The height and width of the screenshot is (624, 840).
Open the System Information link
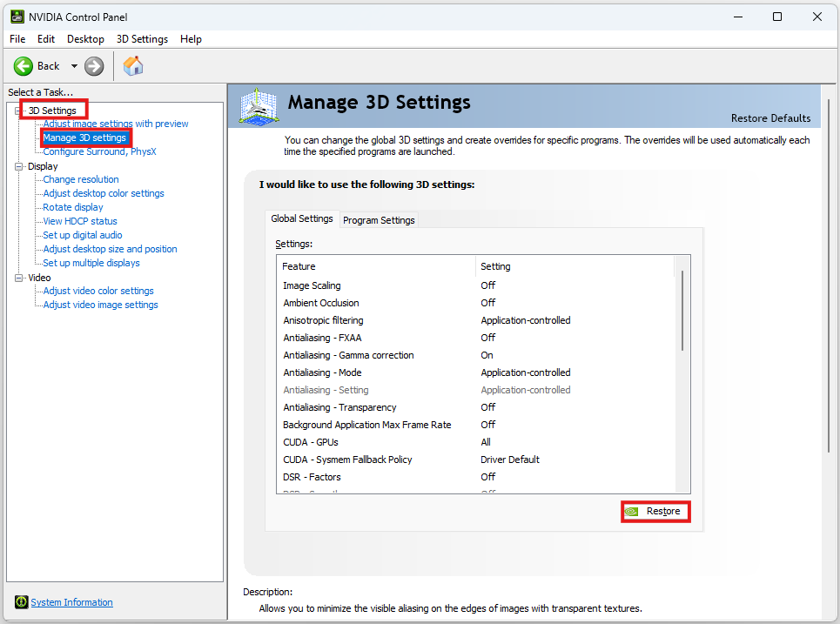tap(71, 602)
